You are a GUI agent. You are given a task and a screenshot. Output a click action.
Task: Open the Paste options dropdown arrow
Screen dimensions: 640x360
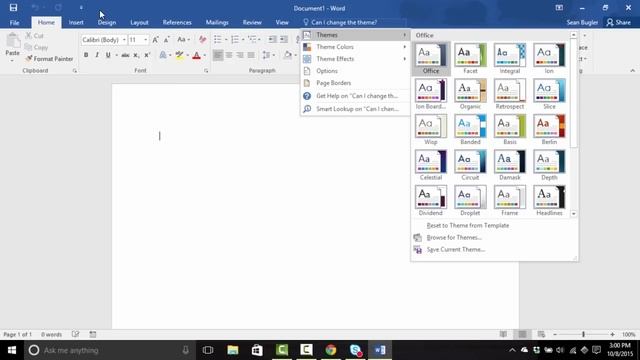pyautogui.click(x=13, y=60)
